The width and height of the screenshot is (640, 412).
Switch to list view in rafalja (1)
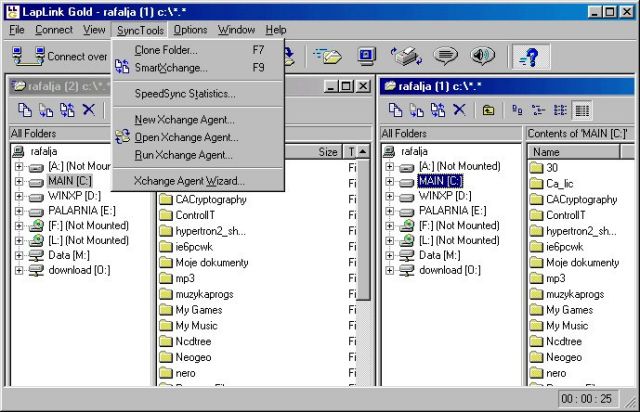(x=560, y=110)
